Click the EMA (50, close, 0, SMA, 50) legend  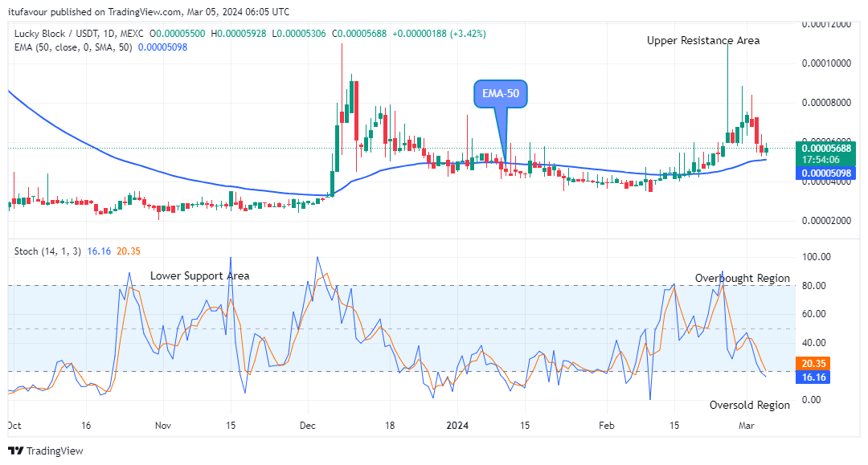click(73, 47)
